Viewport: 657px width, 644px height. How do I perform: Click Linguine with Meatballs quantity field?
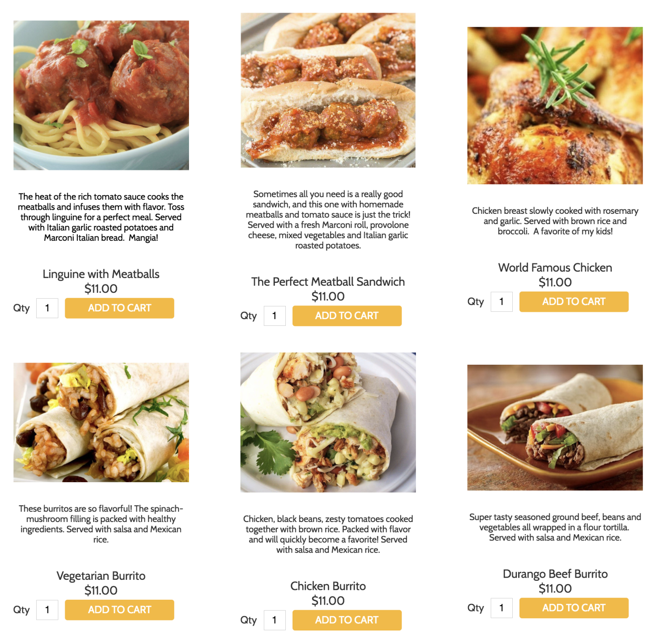[47, 308]
